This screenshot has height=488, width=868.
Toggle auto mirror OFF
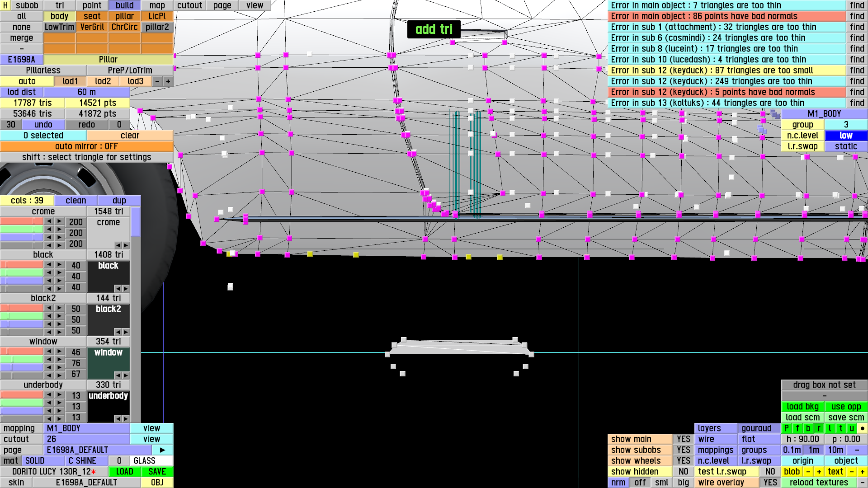[x=86, y=146]
